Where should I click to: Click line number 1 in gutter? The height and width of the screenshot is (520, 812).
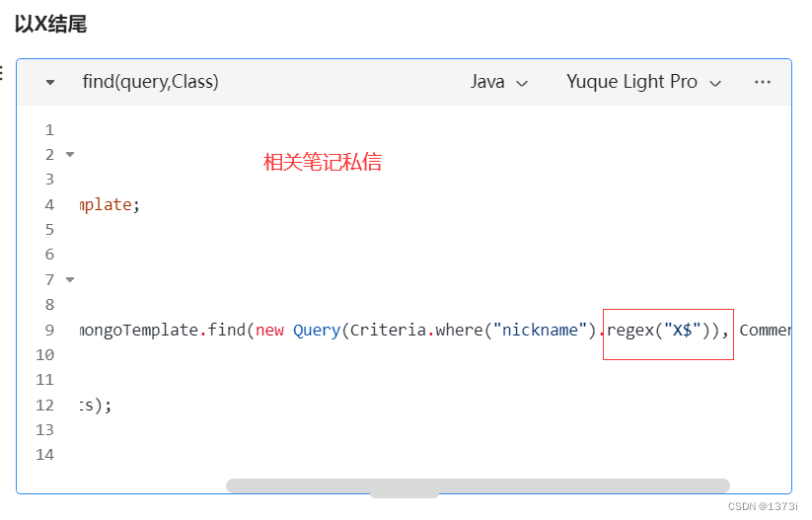[x=49, y=129]
